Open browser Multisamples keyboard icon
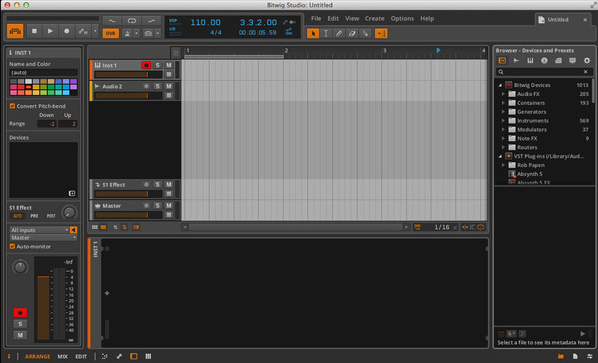This screenshot has width=598, height=363. (x=530, y=61)
